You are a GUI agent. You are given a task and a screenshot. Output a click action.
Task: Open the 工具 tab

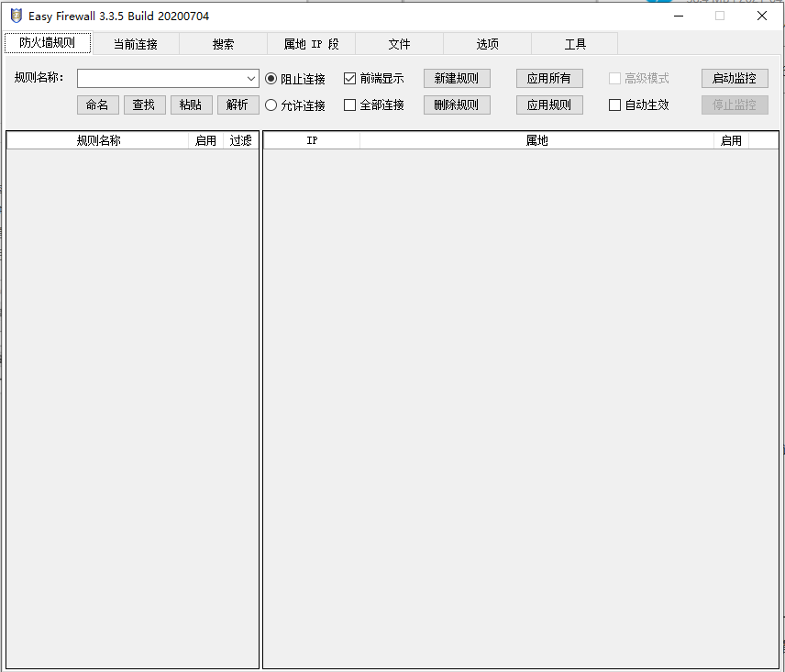coord(575,44)
